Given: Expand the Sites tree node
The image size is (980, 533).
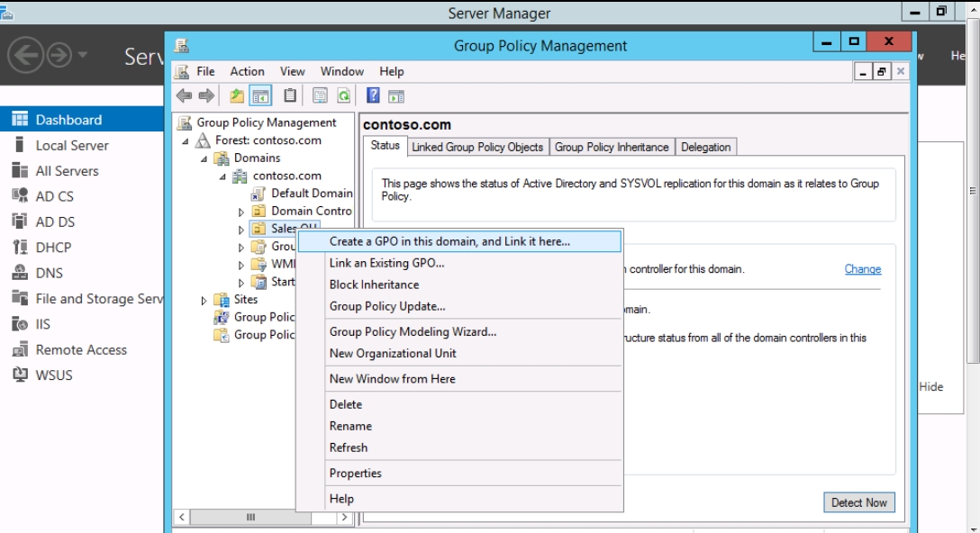Looking at the screenshot, I should tap(204, 301).
